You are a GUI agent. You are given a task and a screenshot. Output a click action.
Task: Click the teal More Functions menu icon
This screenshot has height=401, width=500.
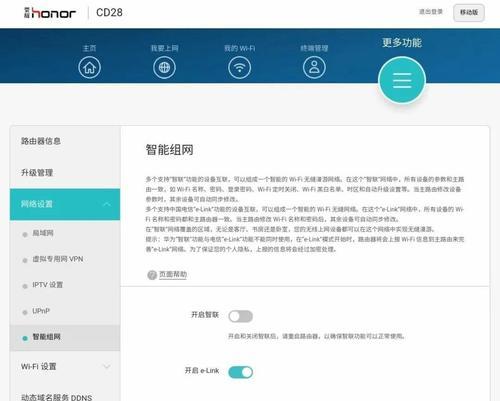[x=402, y=80]
